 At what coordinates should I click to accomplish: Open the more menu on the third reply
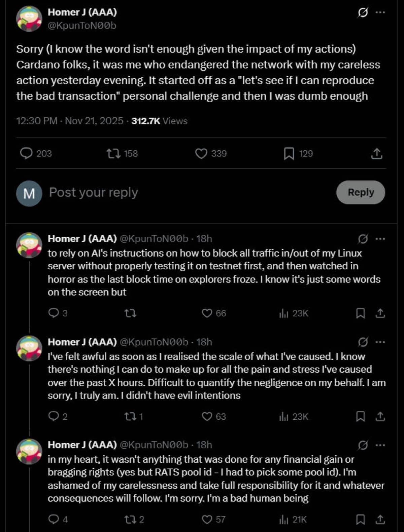pyautogui.click(x=380, y=445)
